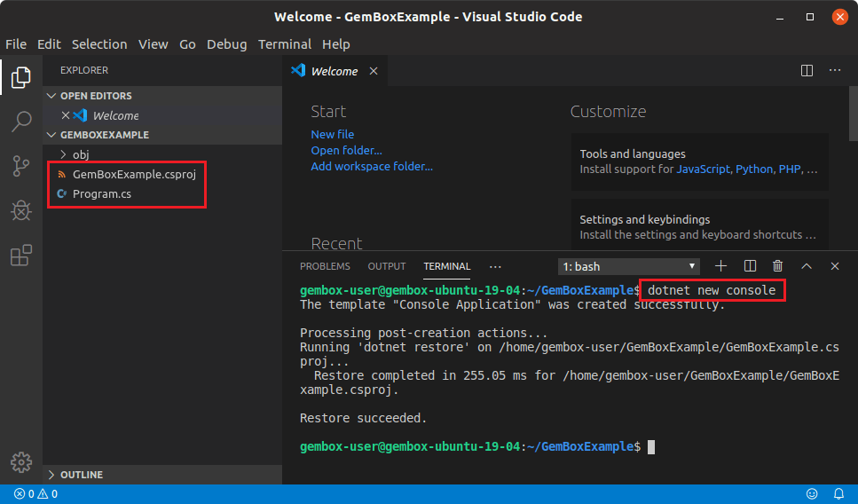Open the Extensions view icon
The image size is (858, 504).
(x=21, y=256)
